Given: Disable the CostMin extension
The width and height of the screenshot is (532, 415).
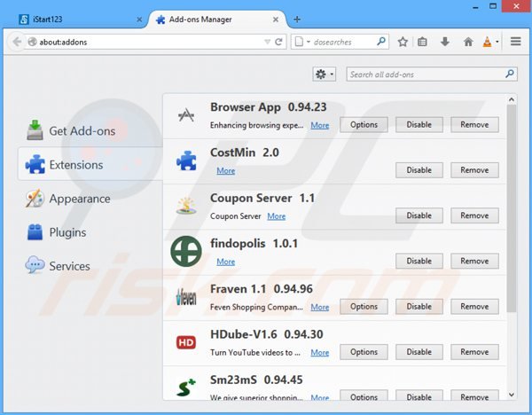Looking at the screenshot, I should (419, 170).
